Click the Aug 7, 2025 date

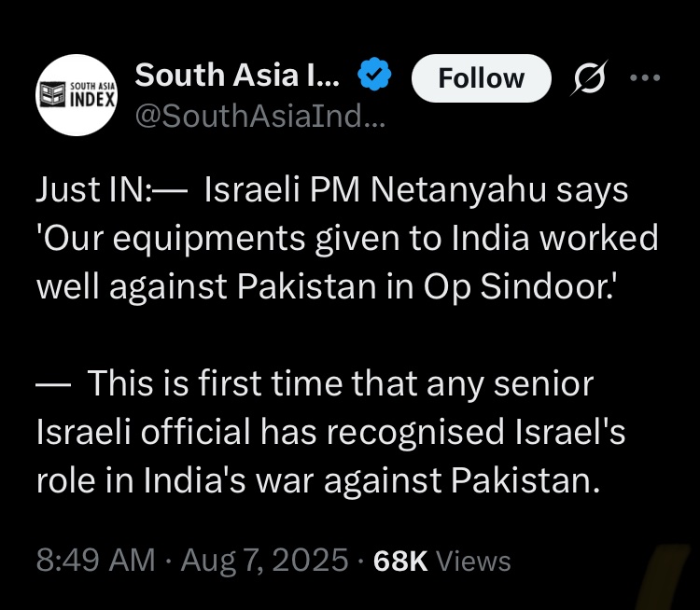(262, 560)
